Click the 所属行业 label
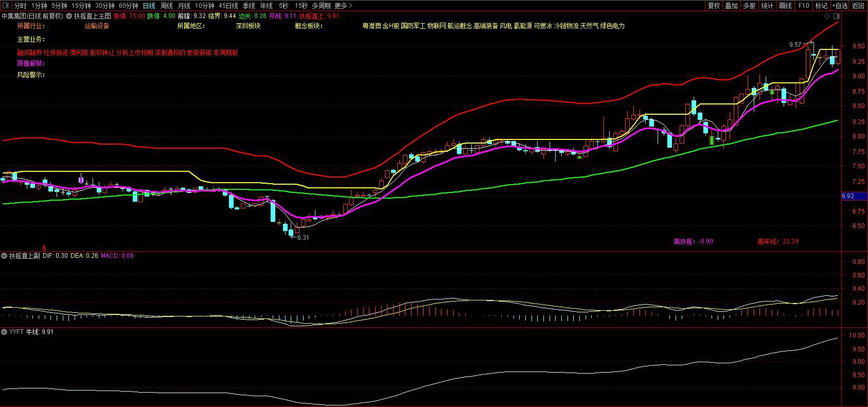The image size is (868, 407). point(31,26)
